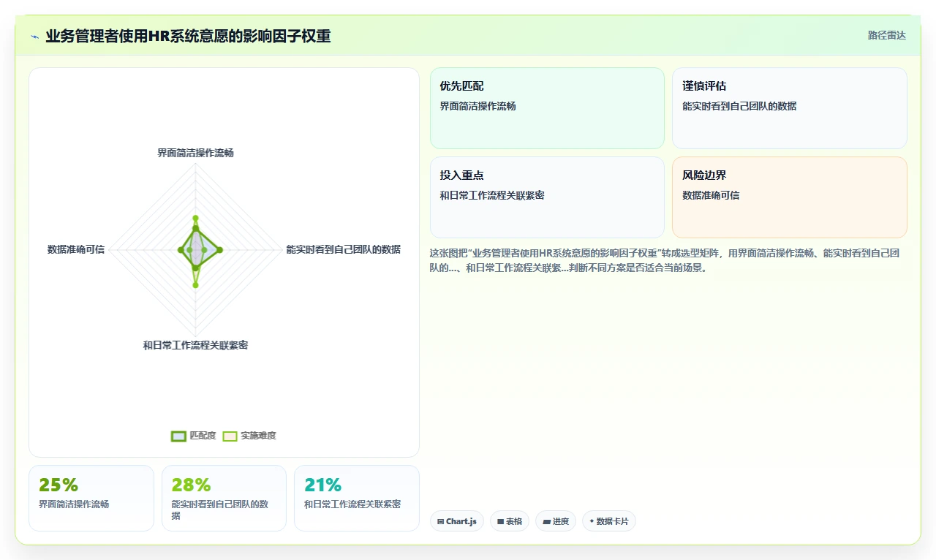This screenshot has height=560, width=936.
Task: Click the 路径雷达 label in header
Action: click(x=886, y=35)
